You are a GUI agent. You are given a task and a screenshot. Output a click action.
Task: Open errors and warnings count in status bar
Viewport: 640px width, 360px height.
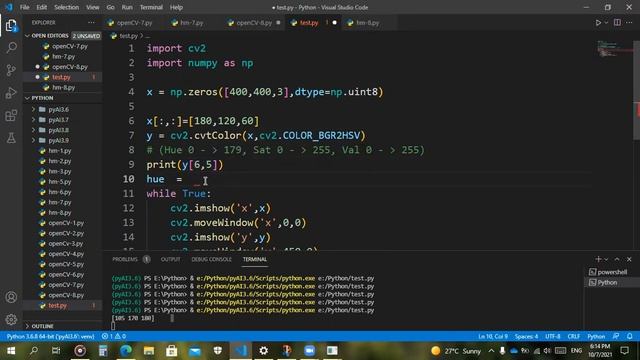(113, 336)
